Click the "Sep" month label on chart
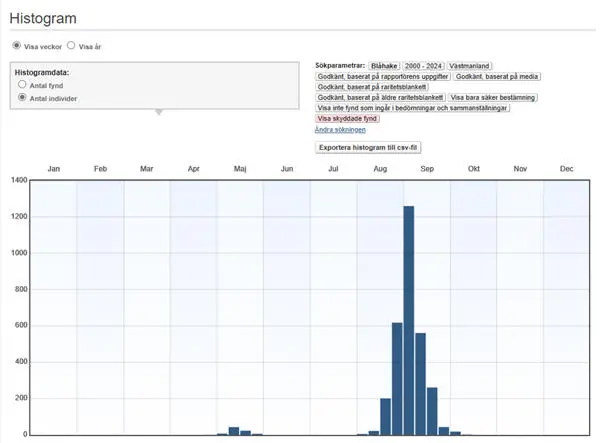This screenshot has width=604, height=443. (x=427, y=169)
